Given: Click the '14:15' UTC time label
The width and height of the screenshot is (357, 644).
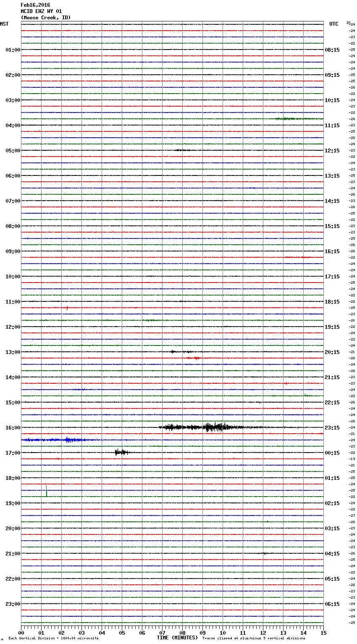Looking at the screenshot, I should pyautogui.click(x=332, y=201).
